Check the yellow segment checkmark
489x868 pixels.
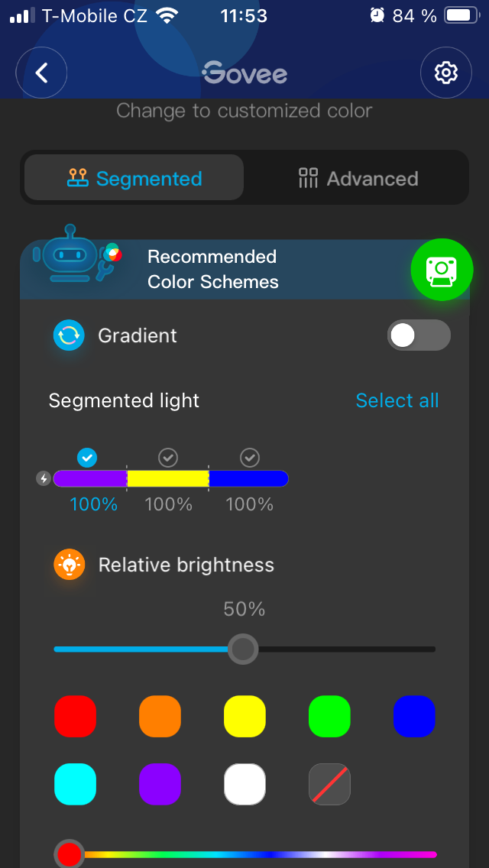click(x=168, y=458)
